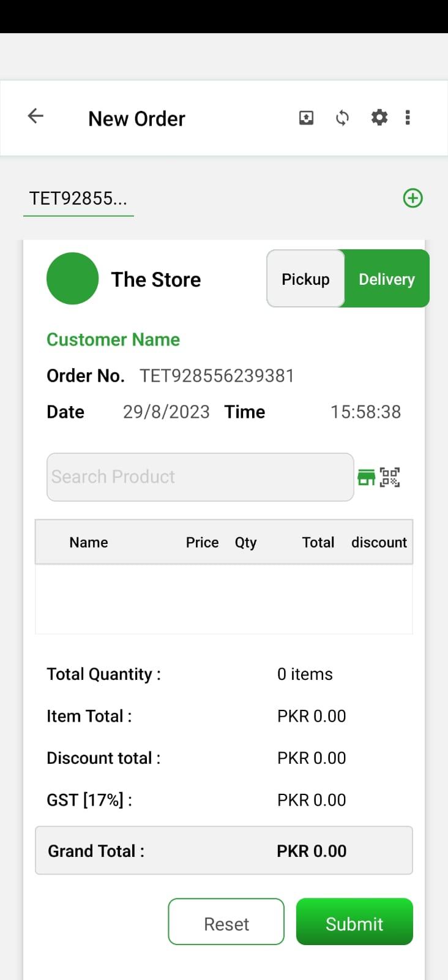Open the QR code scanner icon
Viewport: 448px width, 980px height.
click(x=390, y=477)
